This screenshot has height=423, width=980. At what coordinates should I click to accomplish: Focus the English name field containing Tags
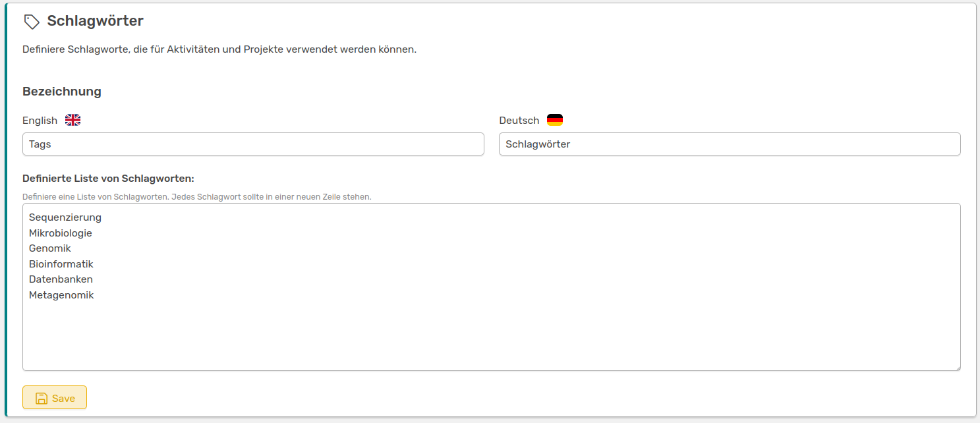click(253, 144)
